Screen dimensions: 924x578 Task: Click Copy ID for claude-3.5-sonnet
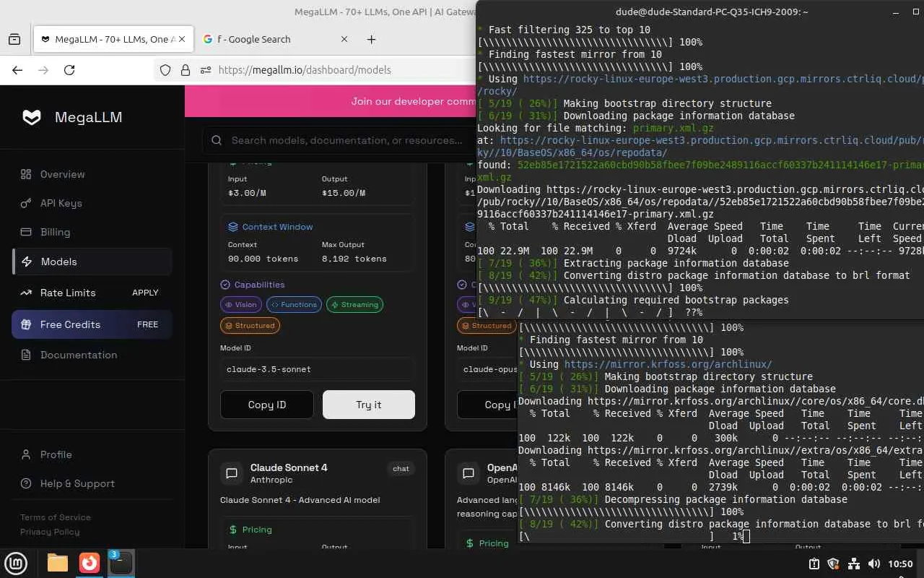pos(267,405)
